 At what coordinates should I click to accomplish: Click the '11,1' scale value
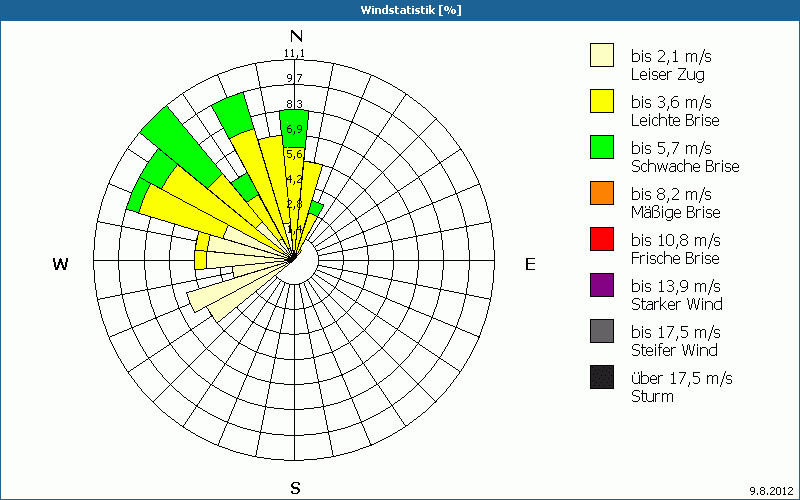(295, 53)
